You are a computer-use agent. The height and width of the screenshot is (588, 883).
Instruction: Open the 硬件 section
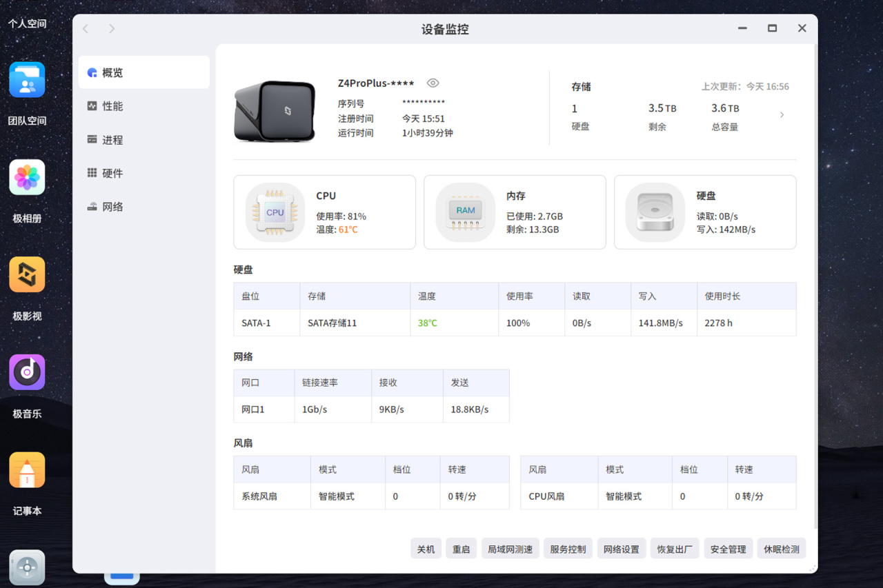click(x=143, y=173)
